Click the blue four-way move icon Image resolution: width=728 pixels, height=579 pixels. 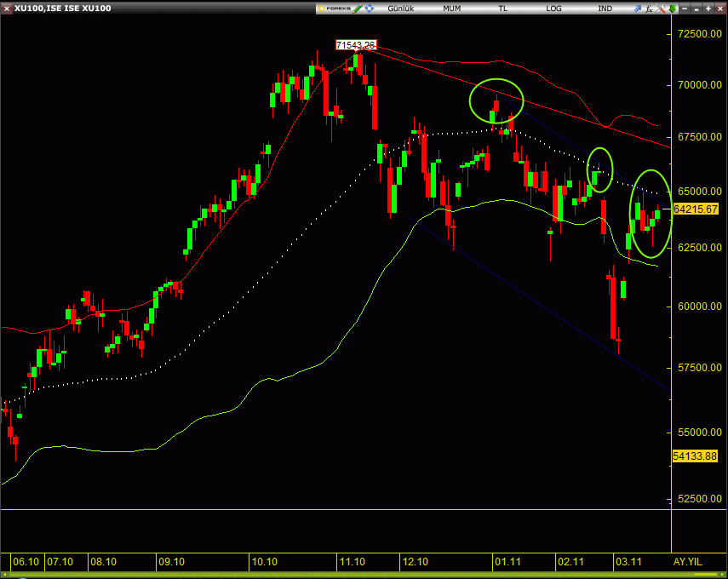click(370, 9)
